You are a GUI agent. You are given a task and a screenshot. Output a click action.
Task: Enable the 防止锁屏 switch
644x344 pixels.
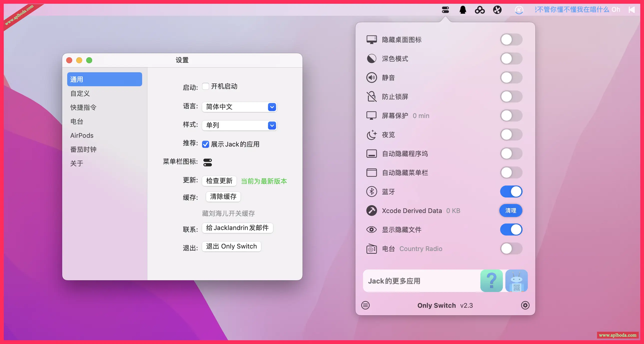tap(511, 96)
